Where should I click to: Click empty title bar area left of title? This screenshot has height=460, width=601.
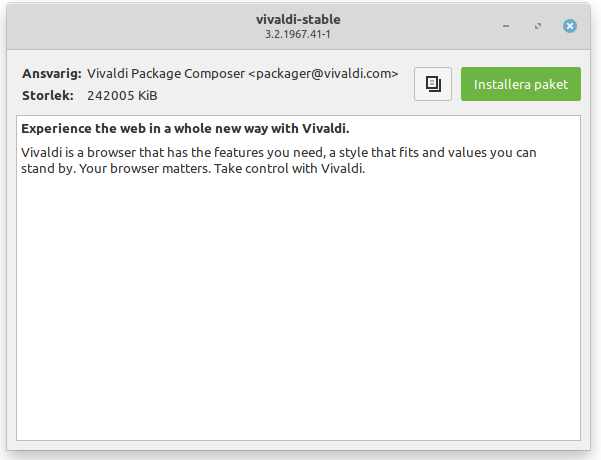tap(120, 25)
